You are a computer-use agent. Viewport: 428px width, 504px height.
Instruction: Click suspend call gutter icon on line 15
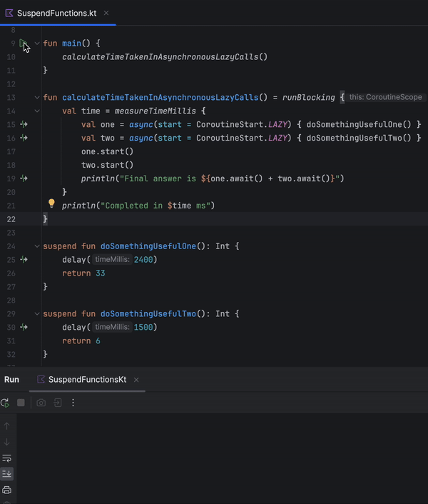tap(24, 124)
